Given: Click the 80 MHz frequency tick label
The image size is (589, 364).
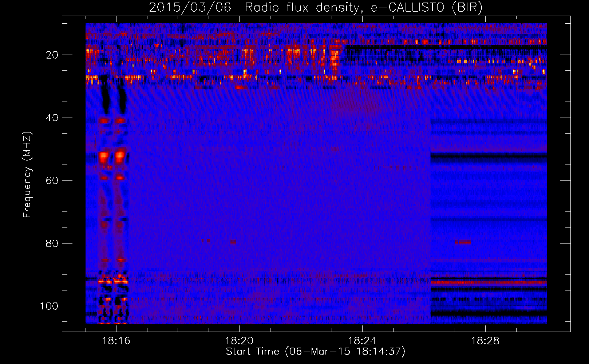Looking at the screenshot, I should (x=52, y=243).
